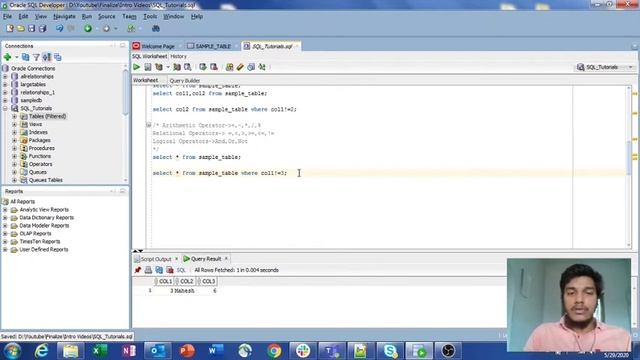Expand the allrelationships connection node
640x360 pixels.
(x=5, y=76)
